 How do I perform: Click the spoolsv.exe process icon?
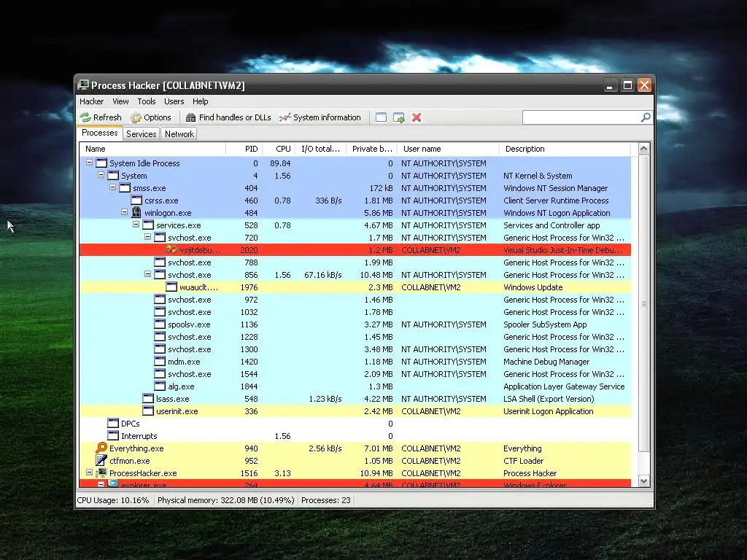[x=160, y=324]
